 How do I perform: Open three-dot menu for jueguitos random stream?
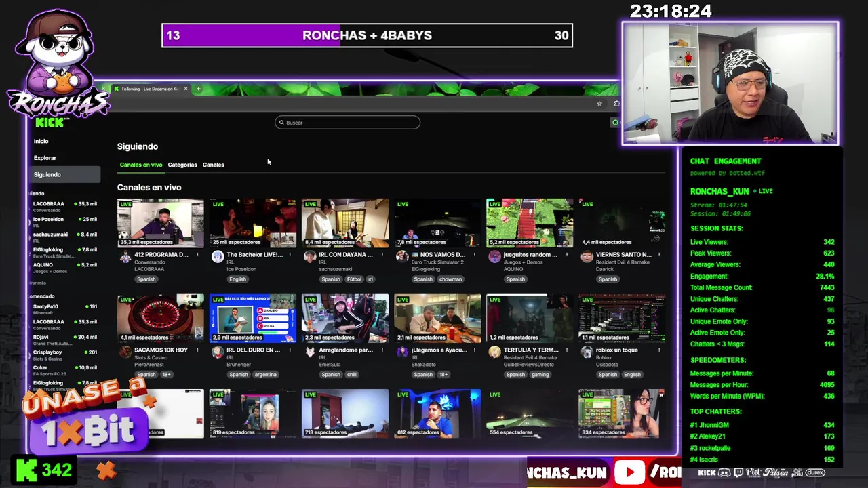pos(566,255)
